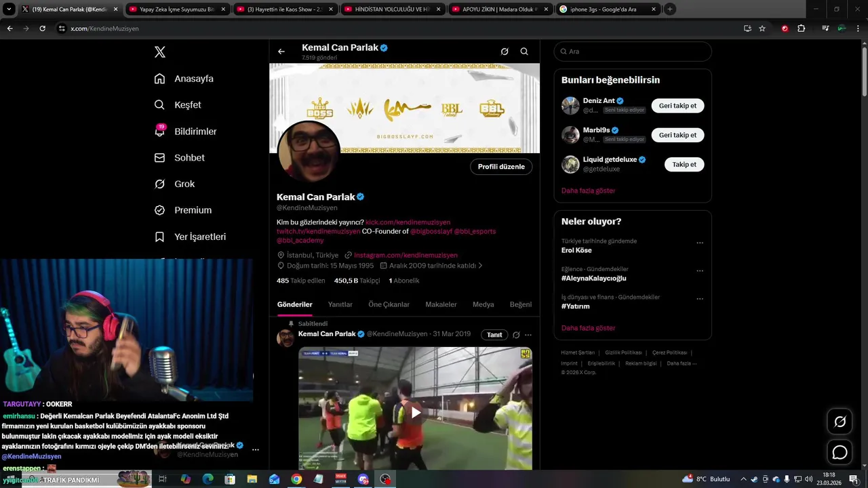Open a new browser tab
Screen dimensions: 868x488
click(670, 9)
